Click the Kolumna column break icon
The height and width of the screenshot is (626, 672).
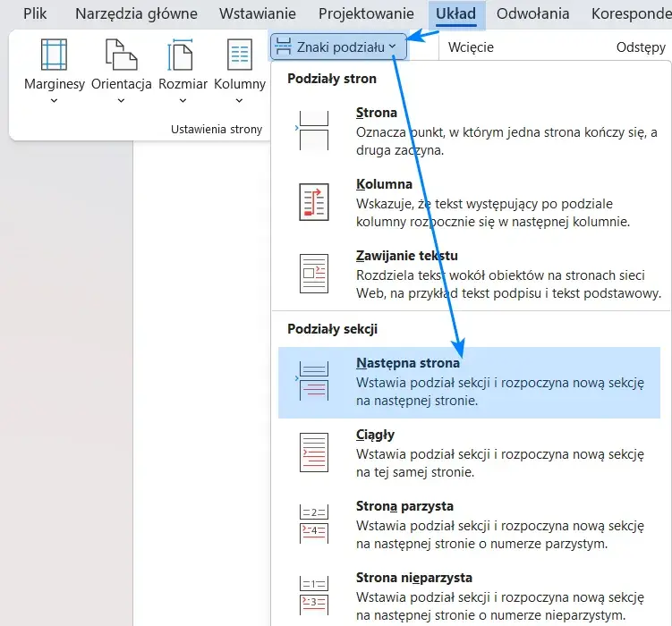314,202
